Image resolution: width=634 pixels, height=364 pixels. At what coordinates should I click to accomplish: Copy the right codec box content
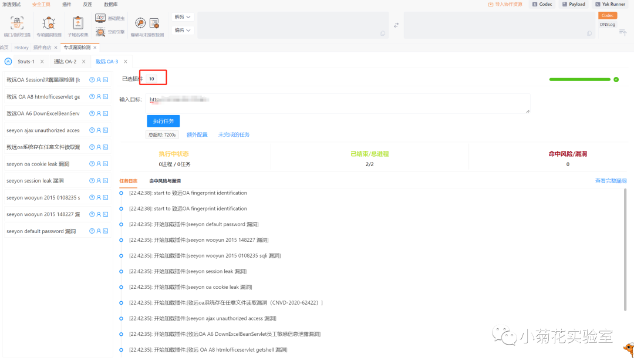589,33
